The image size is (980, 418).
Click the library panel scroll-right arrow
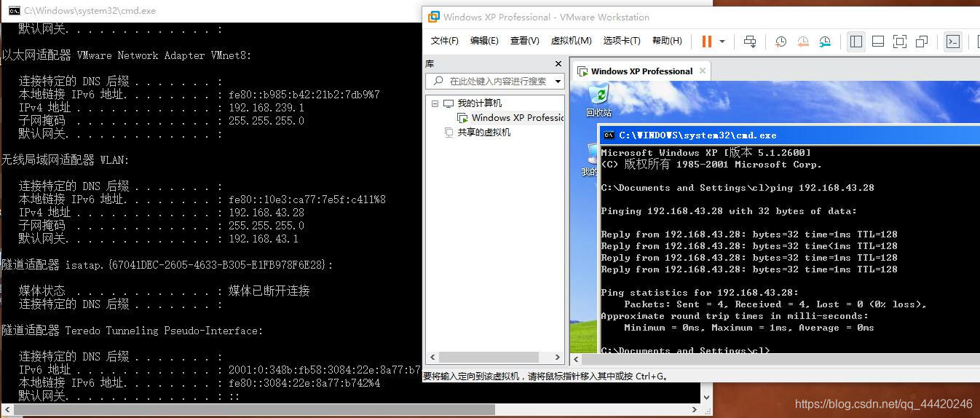[x=558, y=358]
